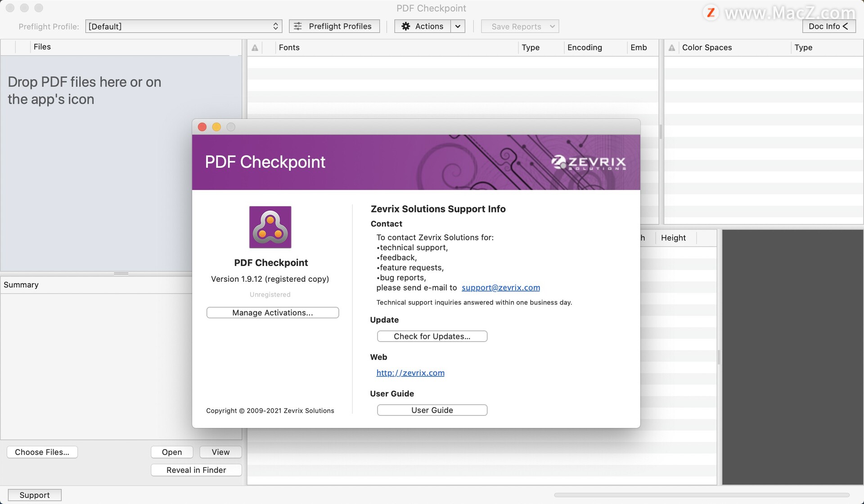Screen dimensions: 864x504
Task: Click the support@zevrix.com email link
Action: point(501,288)
